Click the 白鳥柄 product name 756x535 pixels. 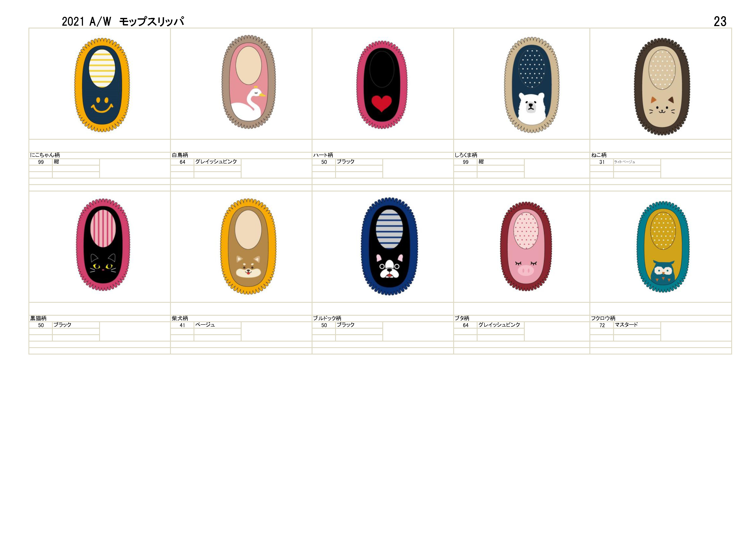point(180,155)
